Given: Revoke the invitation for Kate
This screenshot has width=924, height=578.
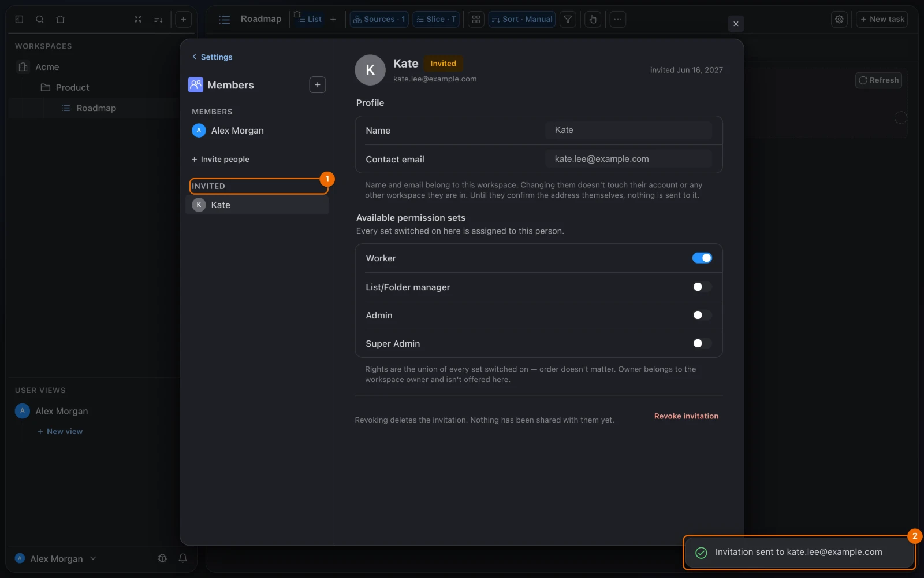Looking at the screenshot, I should 686,416.
